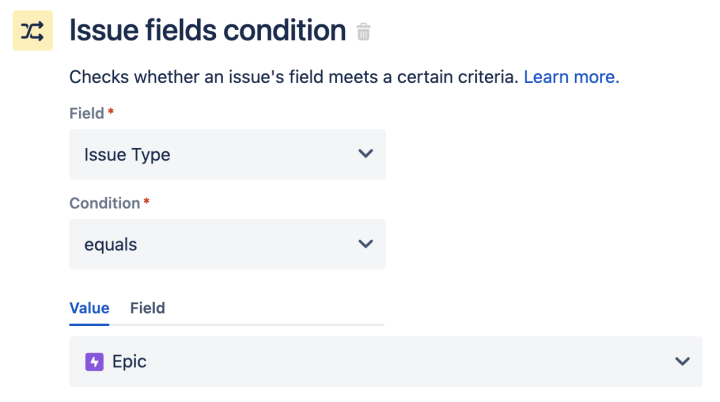
Task: Click the chevron arrow beside Issue Type
Action: coord(365,154)
